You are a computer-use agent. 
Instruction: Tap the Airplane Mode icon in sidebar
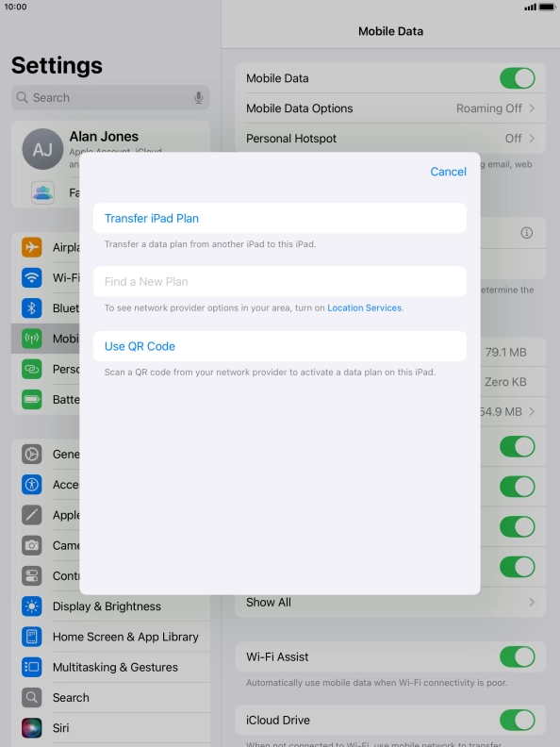point(32,247)
